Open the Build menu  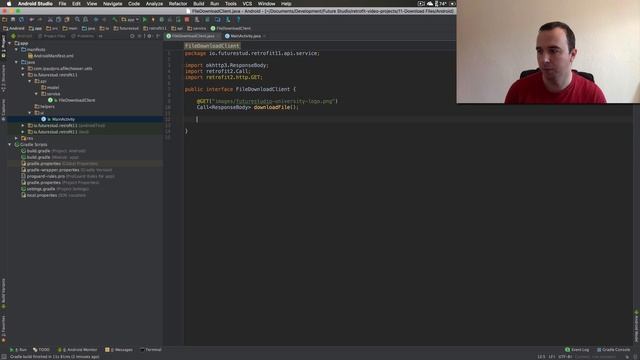pyautogui.click(x=199, y=3)
